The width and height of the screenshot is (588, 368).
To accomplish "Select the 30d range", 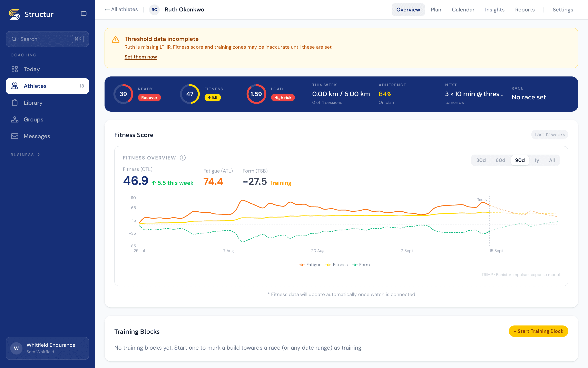I will coord(481,160).
